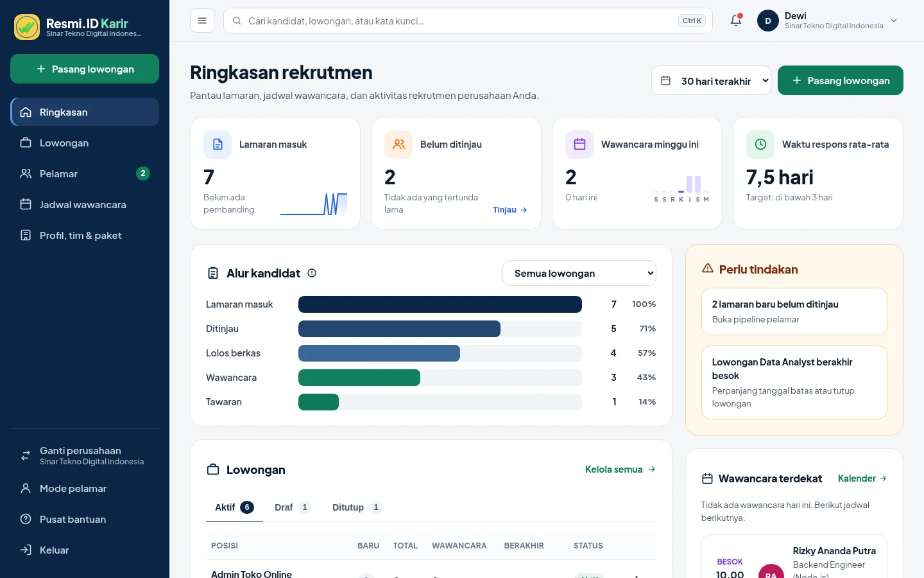Open the Semua lowongan dropdown
This screenshot has height=578, width=924.
(579, 273)
